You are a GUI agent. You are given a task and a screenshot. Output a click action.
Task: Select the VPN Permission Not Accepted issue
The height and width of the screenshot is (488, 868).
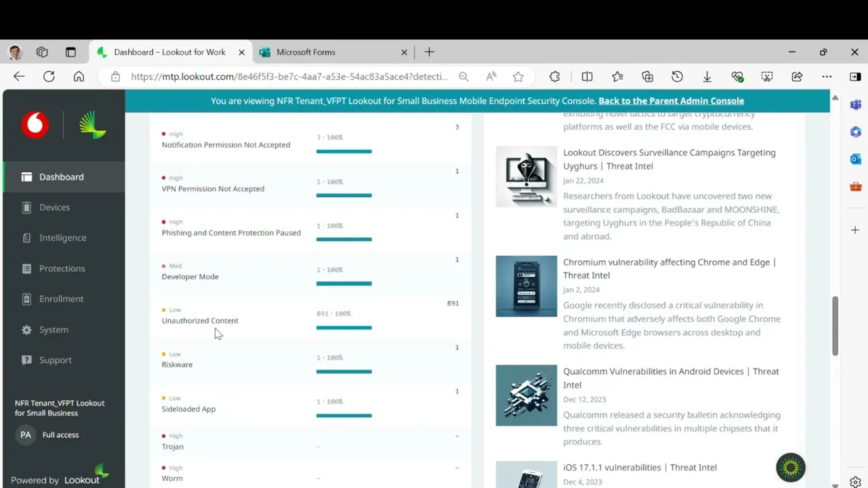point(311,184)
